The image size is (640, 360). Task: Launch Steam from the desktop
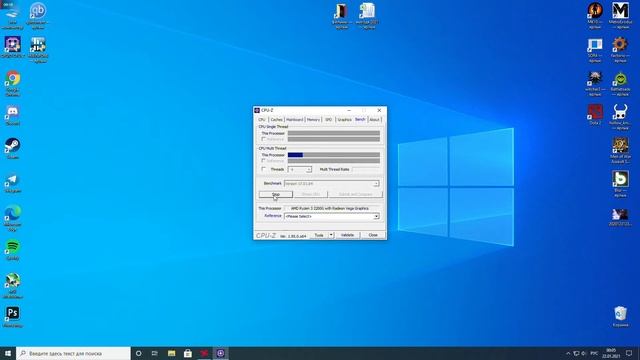click(x=13, y=149)
